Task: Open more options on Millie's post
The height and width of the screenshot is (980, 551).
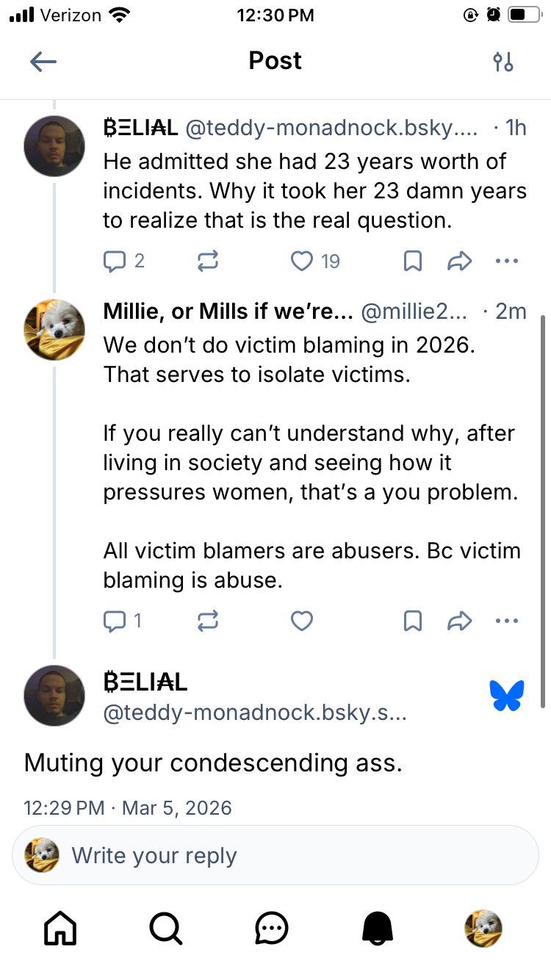Action: click(x=507, y=621)
